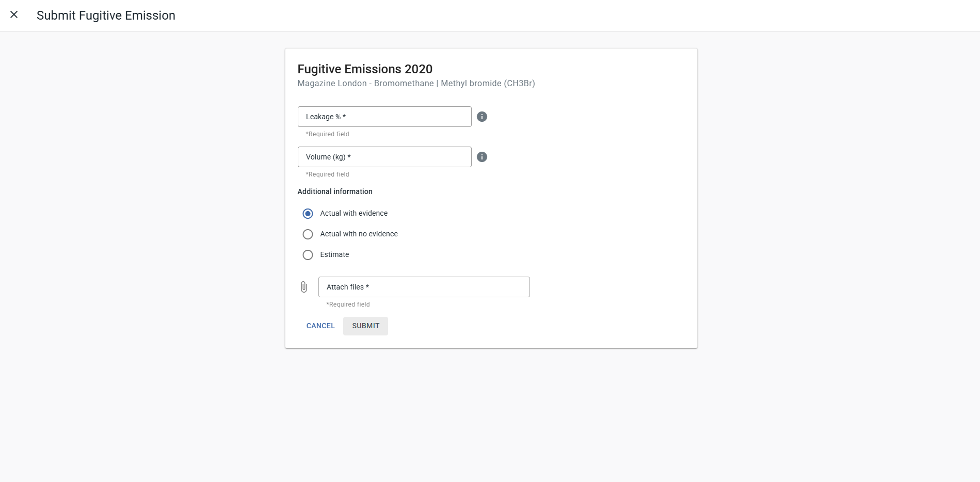Select the Actual with evidence radio button
The width and height of the screenshot is (980, 482).
pyautogui.click(x=308, y=214)
